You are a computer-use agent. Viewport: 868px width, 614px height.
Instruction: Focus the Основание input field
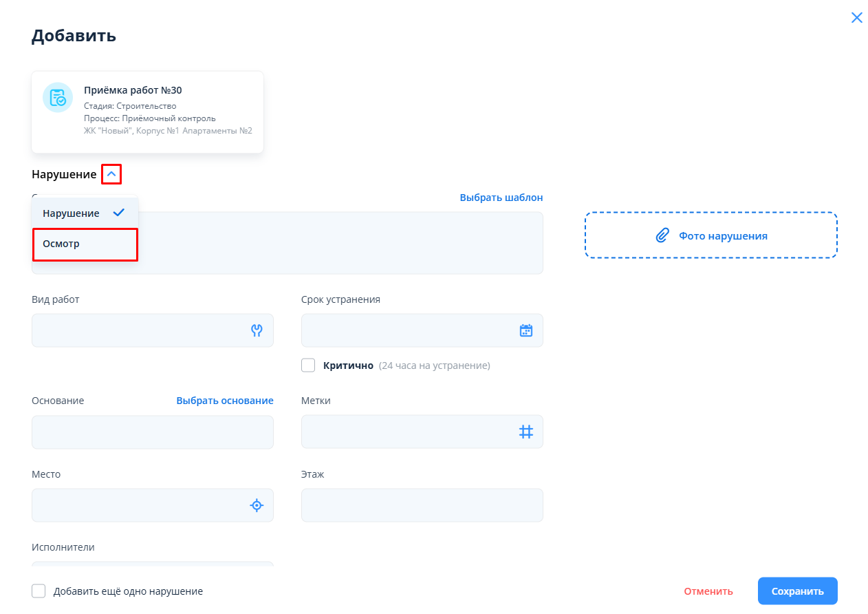click(152, 432)
